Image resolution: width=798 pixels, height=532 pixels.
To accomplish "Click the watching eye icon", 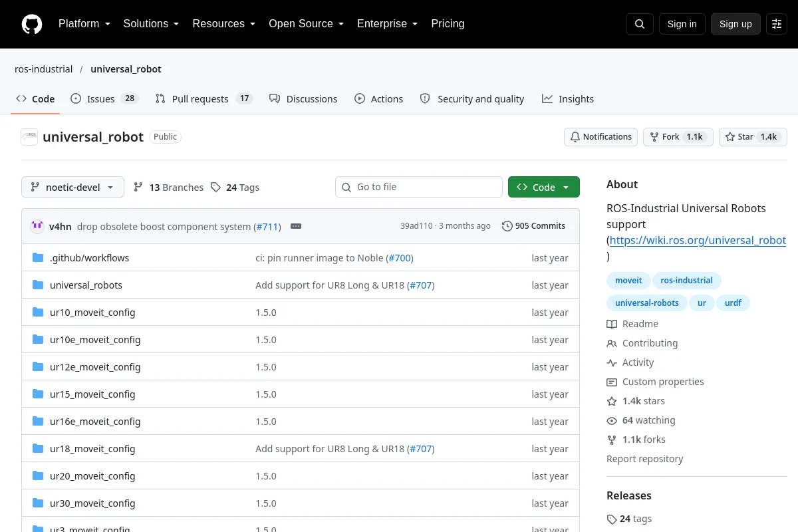I will coord(612,420).
